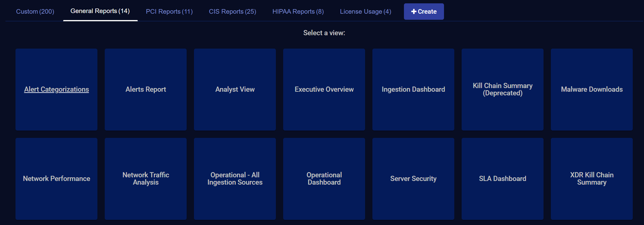Switch to the Custom reports tab
This screenshot has height=225, width=644.
tap(35, 12)
